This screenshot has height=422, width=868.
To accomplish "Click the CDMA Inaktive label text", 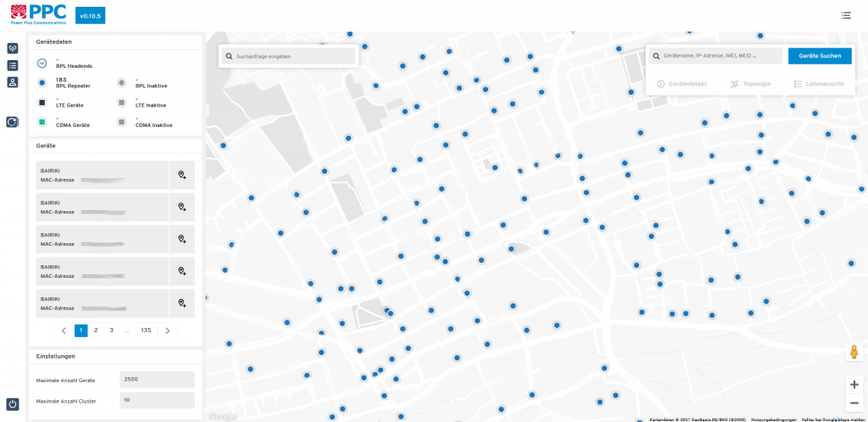I will (154, 125).
